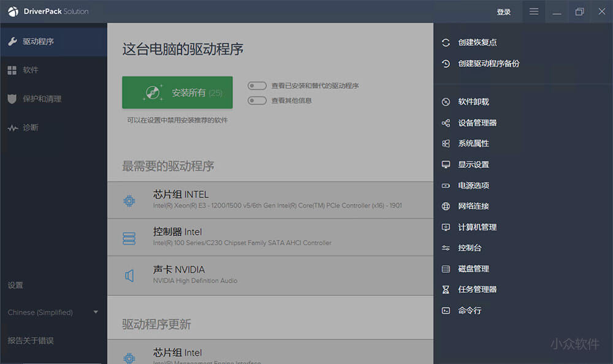The image size is (613, 364).
Task: Toggle view installed and replaced drivers switch
Action: pyautogui.click(x=257, y=86)
